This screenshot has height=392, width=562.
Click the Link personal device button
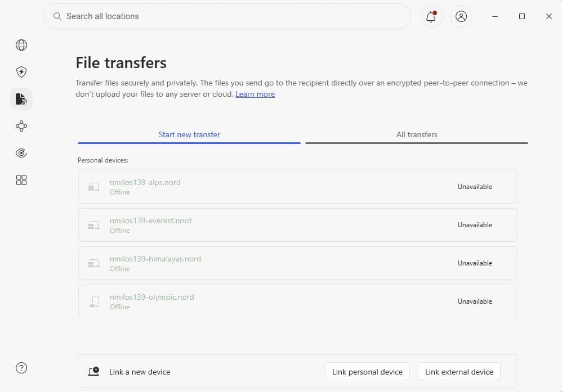[367, 372]
